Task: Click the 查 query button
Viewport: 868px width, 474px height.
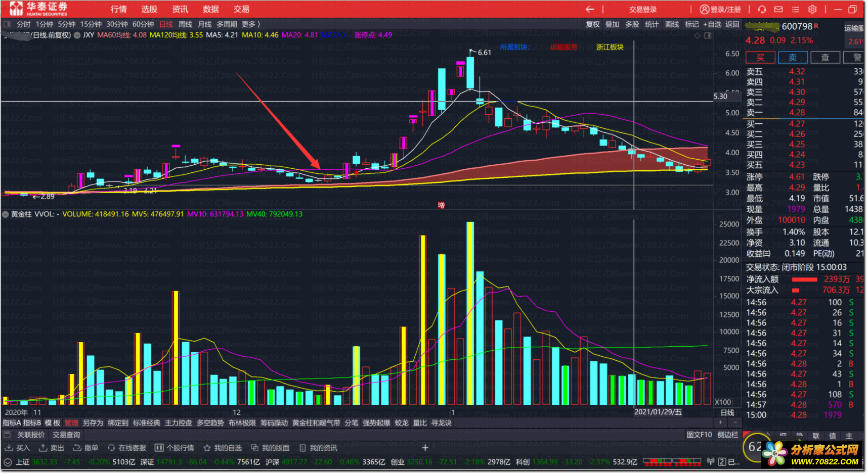Action: (x=825, y=58)
